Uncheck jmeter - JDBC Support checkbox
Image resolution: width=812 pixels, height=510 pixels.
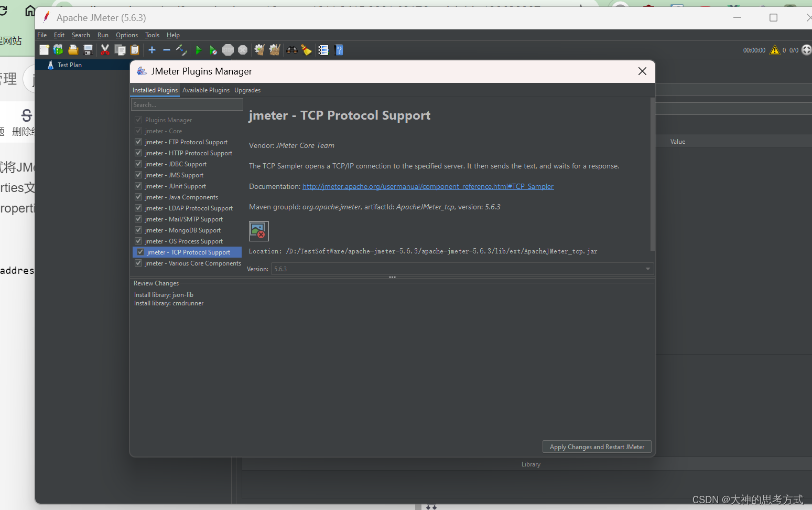click(138, 164)
